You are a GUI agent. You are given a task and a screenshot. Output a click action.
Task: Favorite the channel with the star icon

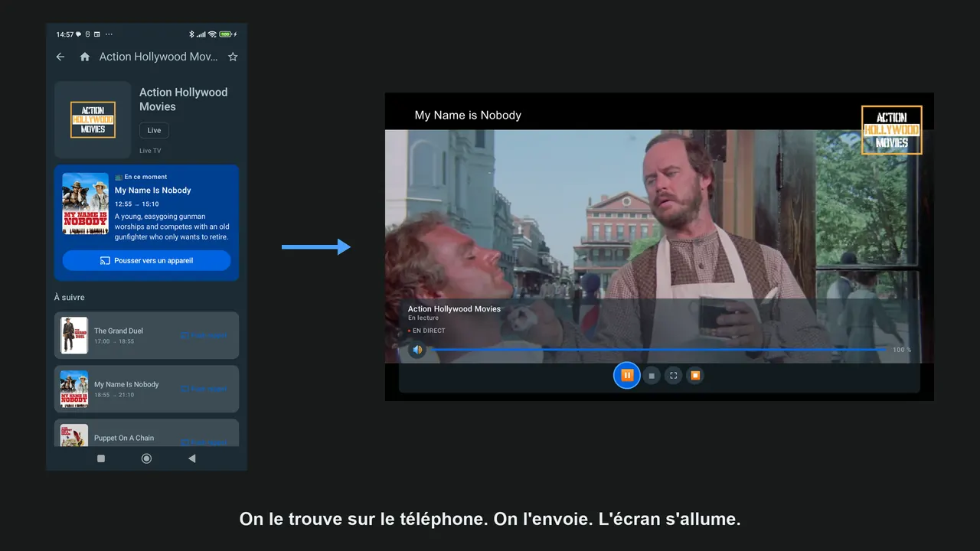point(233,57)
